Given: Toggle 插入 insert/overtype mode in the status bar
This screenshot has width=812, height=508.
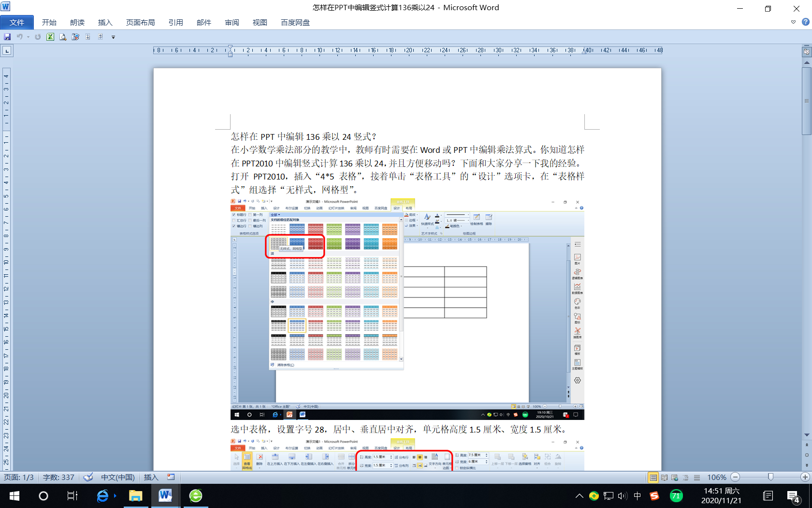Looking at the screenshot, I should coord(151,478).
